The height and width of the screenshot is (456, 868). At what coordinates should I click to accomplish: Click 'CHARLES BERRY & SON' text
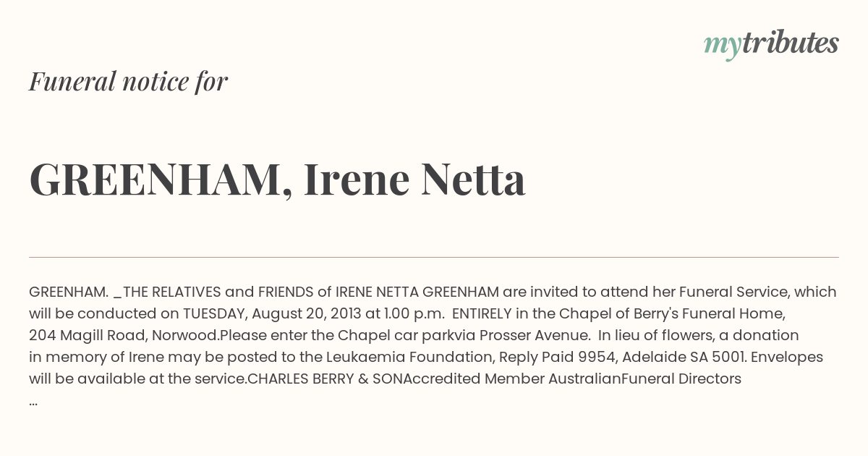(325, 379)
